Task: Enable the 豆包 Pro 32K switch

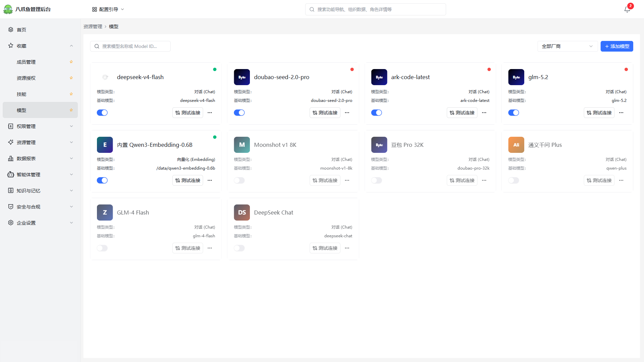Action: [376, 180]
